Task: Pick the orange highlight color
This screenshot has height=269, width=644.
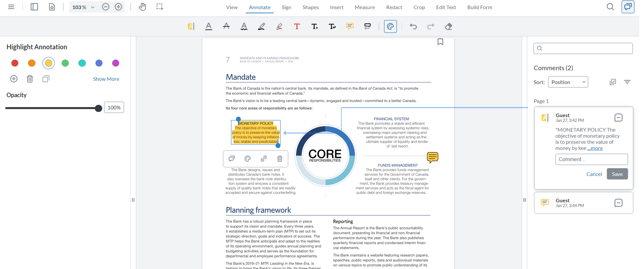Action: tap(32, 63)
